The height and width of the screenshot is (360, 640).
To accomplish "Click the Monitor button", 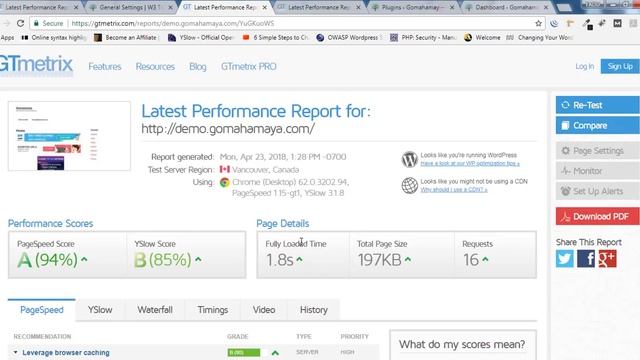I will 598,171.
